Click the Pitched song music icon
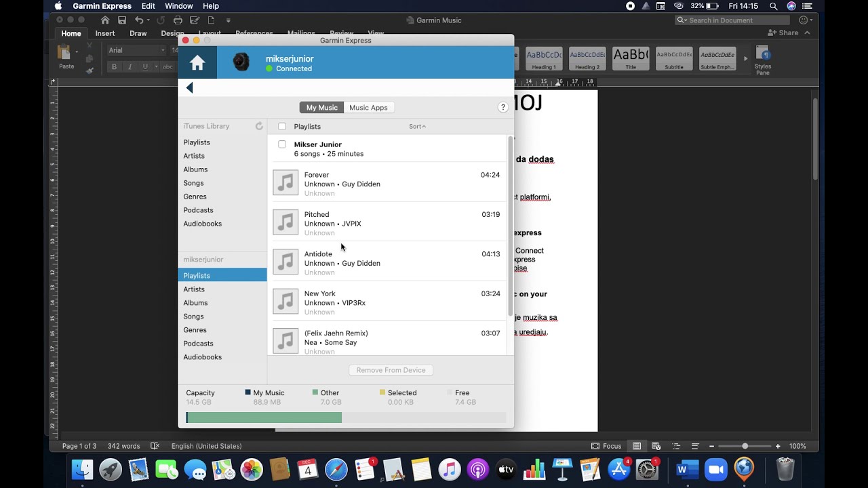The height and width of the screenshot is (488, 868). [285, 222]
